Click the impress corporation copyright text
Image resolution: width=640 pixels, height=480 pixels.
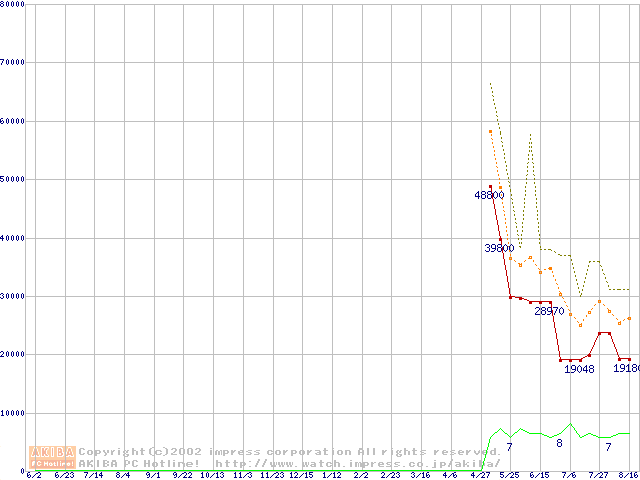click(290, 451)
